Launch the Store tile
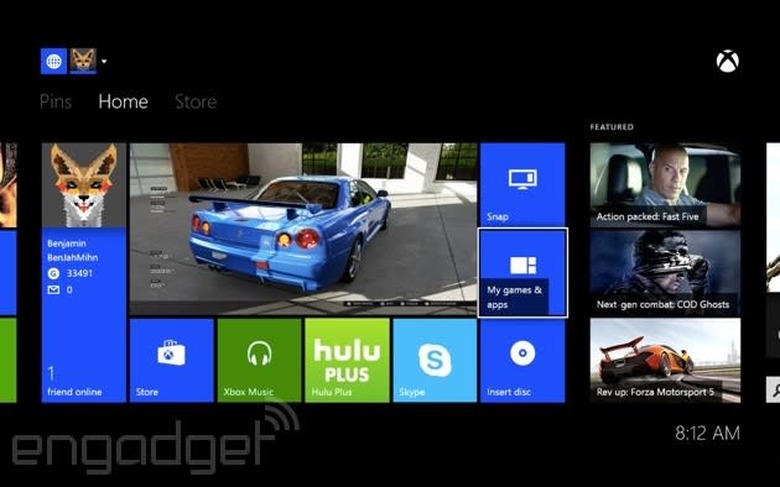 171,360
